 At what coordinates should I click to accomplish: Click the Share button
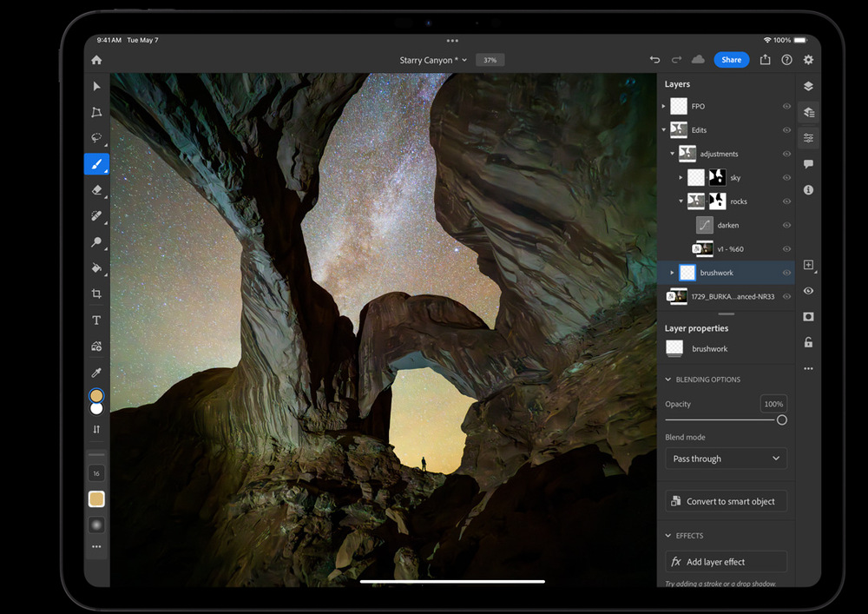point(731,60)
